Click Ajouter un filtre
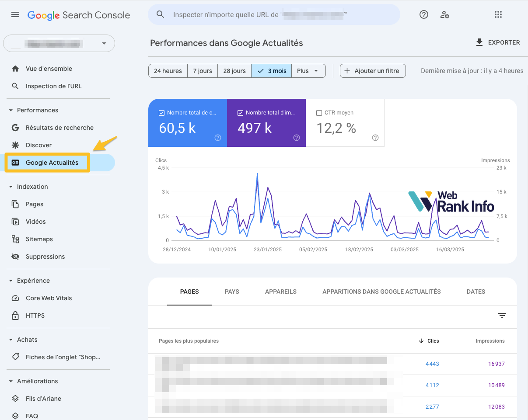Screen dimensions: 528x420 click(373, 70)
